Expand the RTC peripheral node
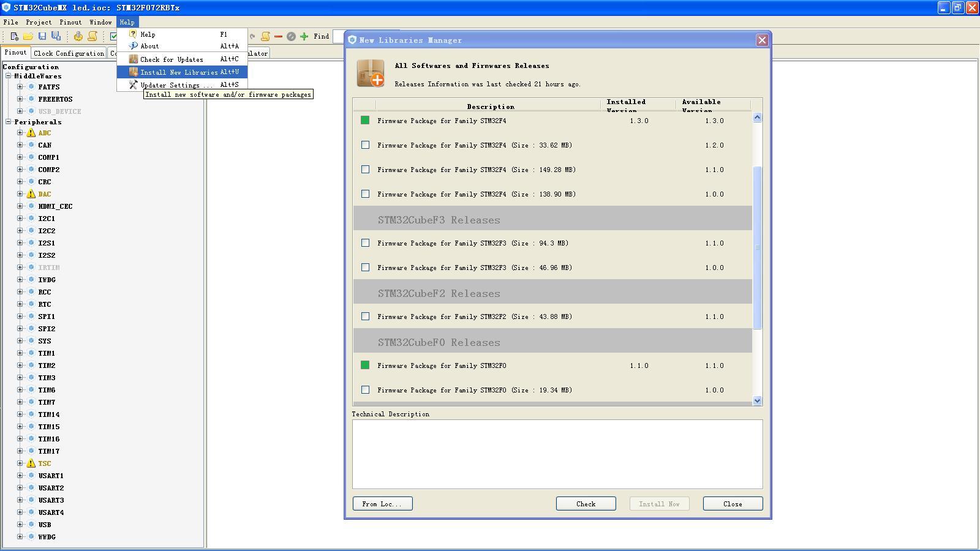Viewport: 980px width, 551px height. [20, 304]
